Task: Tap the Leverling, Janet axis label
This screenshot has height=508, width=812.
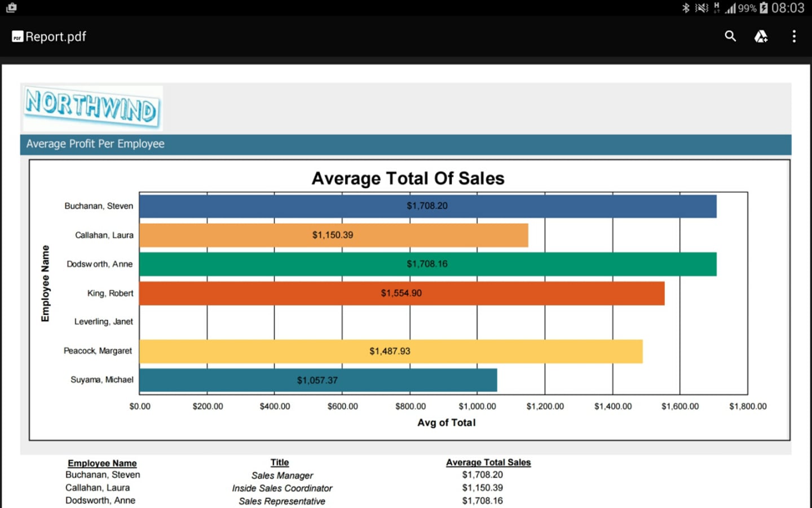Action: (104, 322)
